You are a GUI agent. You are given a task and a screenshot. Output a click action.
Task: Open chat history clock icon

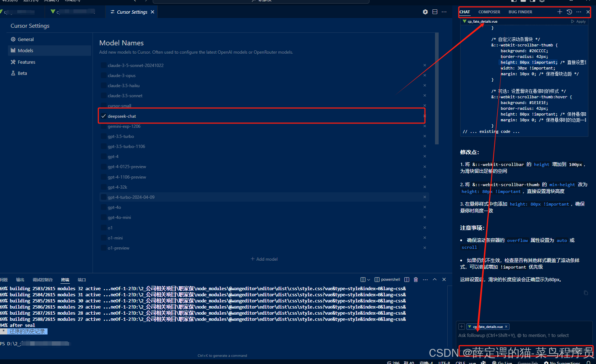click(x=569, y=12)
